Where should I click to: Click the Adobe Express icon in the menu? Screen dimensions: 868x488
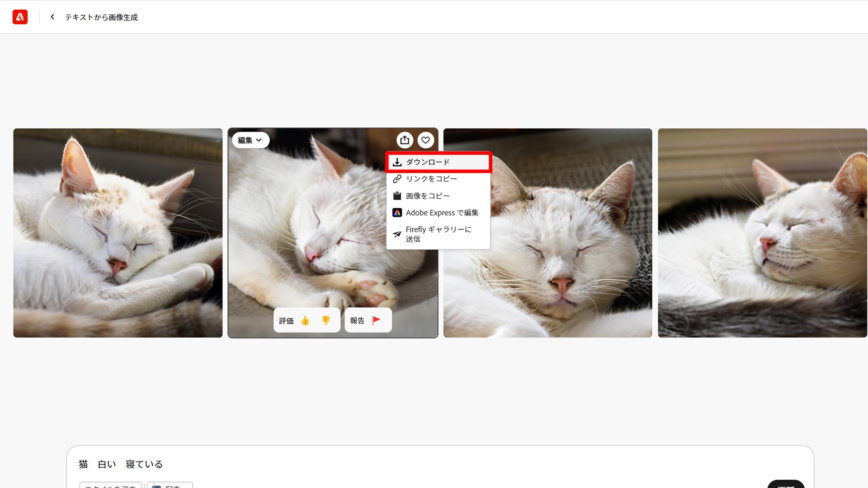tap(397, 212)
